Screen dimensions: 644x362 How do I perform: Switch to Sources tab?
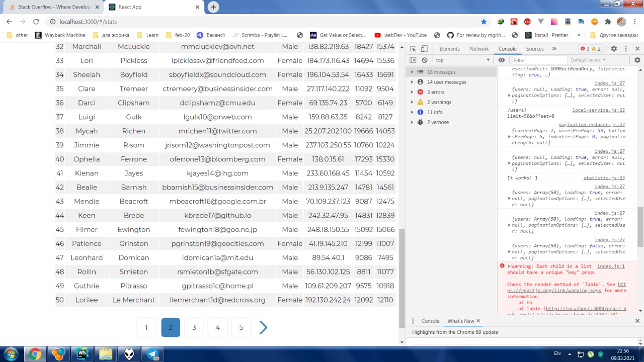[535, 49]
